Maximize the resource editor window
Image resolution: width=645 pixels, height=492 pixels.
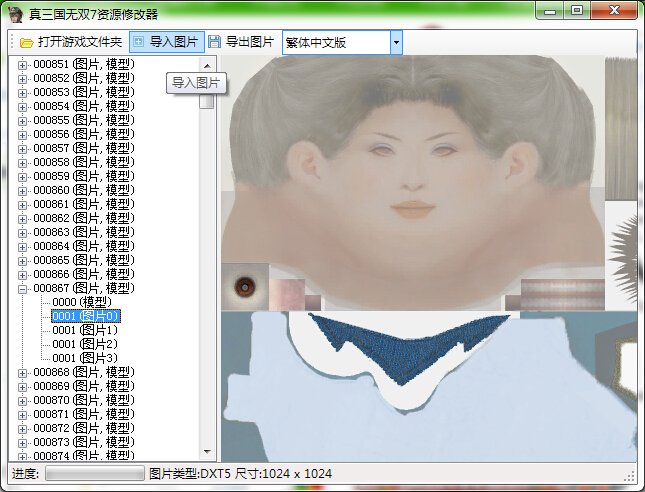(x=577, y=11)
